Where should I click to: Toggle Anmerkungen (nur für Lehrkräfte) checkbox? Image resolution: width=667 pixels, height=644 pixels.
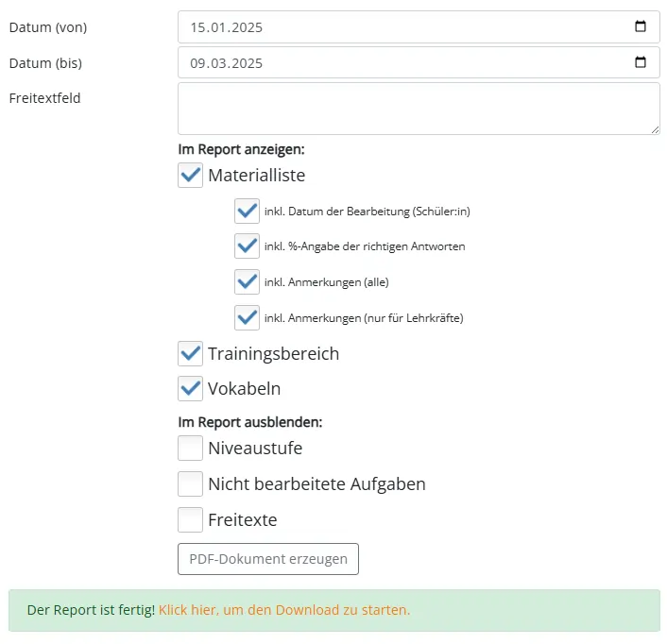point(247,317)
